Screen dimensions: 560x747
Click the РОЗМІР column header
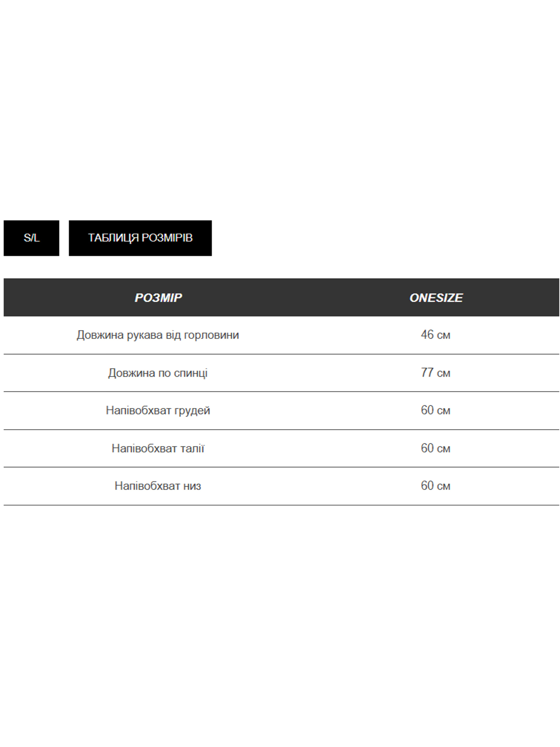(158, 297)
